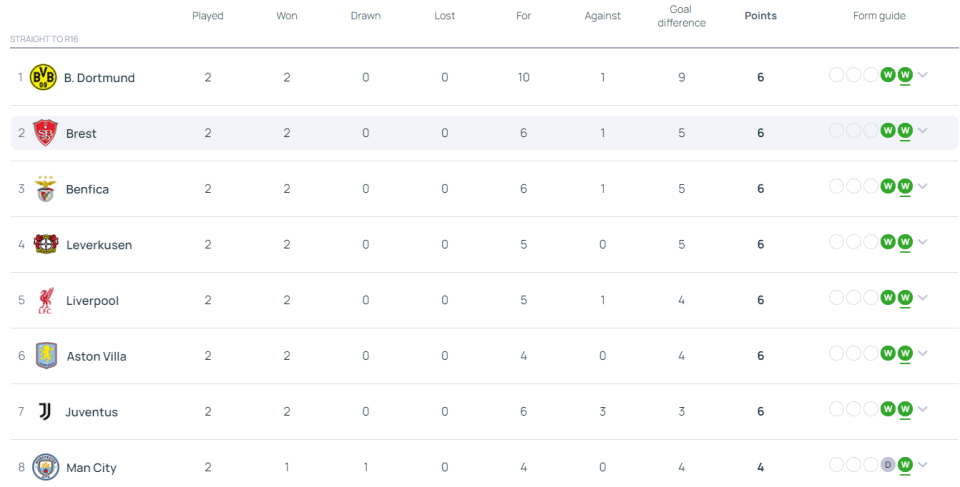Click B. Dortmund's goals For value 10

click(x=523, y=77)
